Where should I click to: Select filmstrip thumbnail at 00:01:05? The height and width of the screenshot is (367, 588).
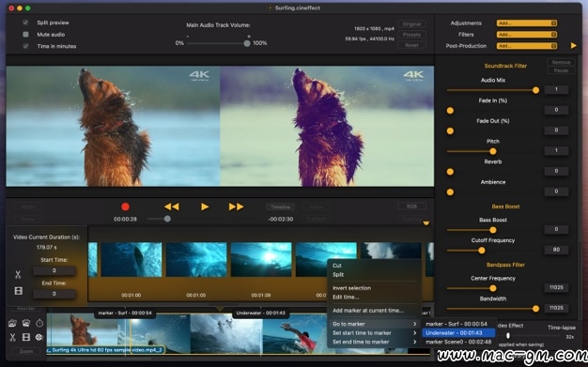tap(196, 259)
